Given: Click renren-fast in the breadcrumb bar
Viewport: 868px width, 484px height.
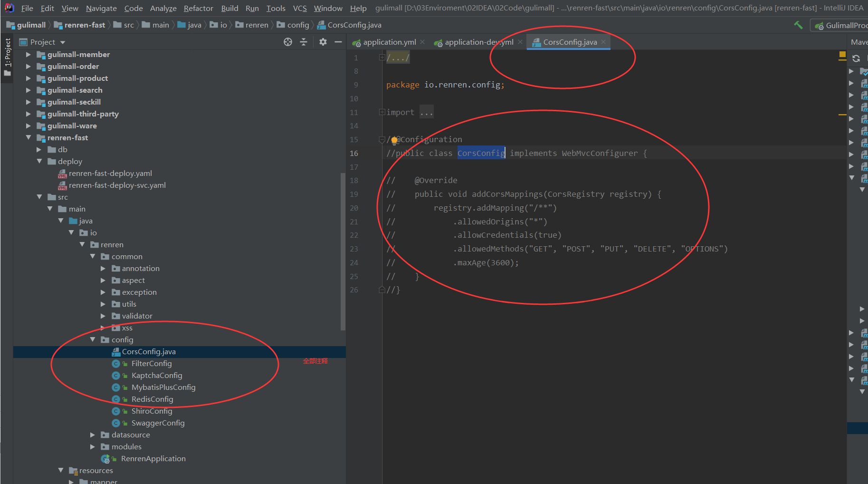Looking at the screenshot, I should click(x=79, y=25).
